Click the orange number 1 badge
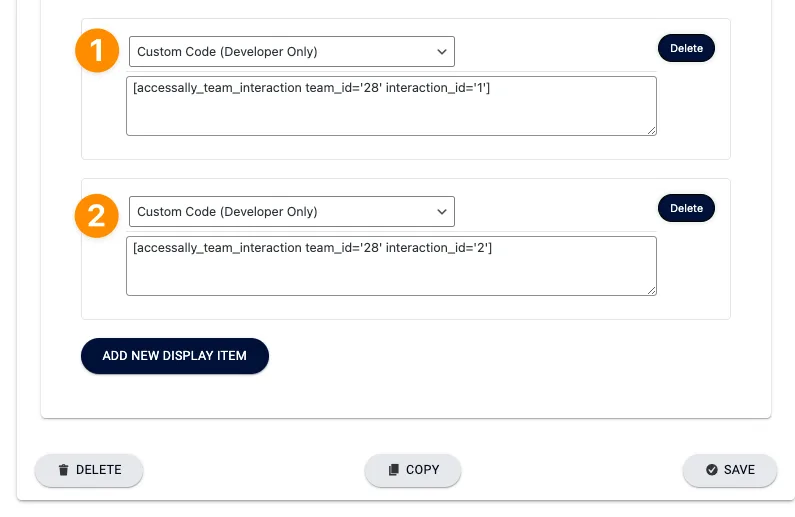Viewport: 795px width, 517px height. 97,51
